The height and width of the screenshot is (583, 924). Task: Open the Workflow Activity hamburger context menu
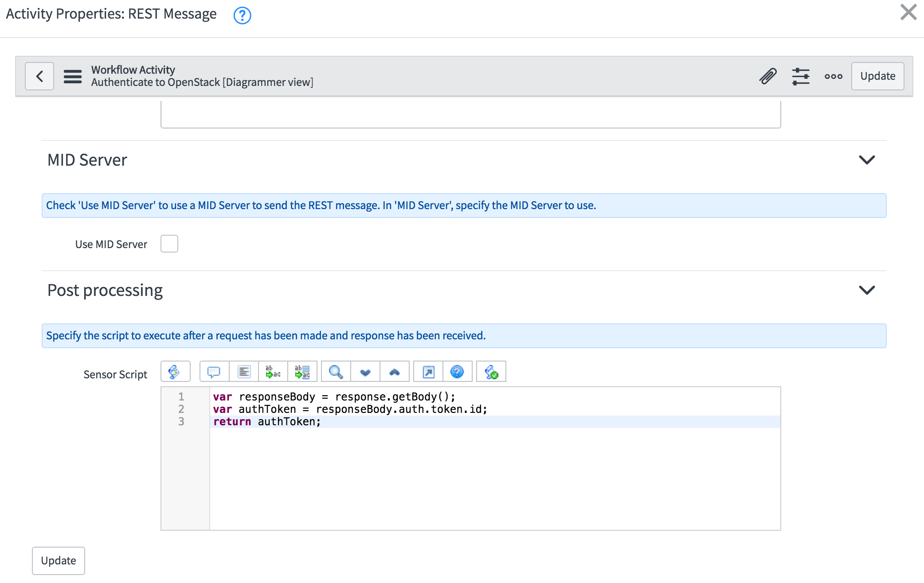coord(73,76)
